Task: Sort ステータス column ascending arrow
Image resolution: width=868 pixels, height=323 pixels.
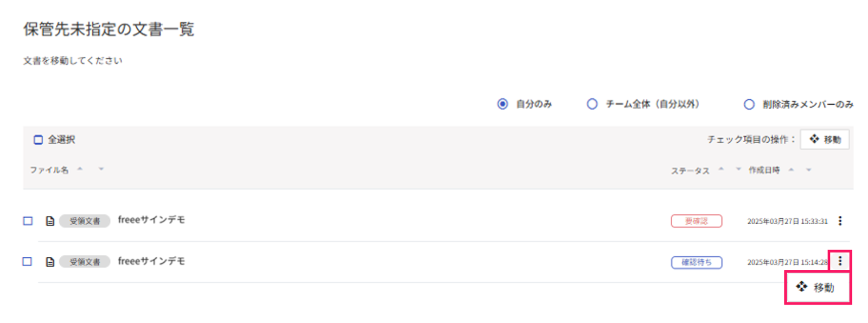Action: click(721, 169)
